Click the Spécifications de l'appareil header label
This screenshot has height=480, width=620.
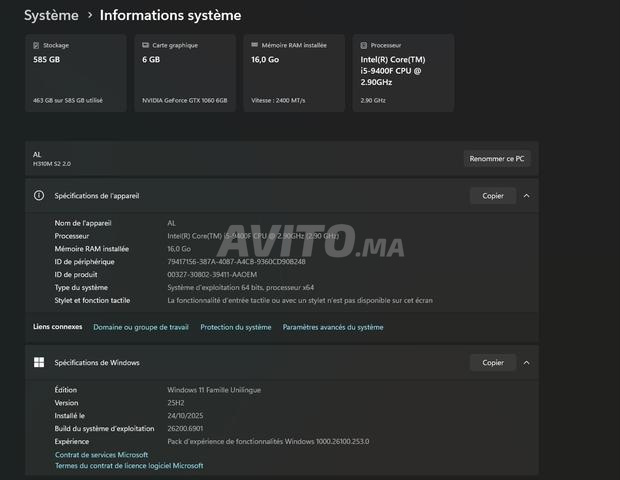[97, 196]
